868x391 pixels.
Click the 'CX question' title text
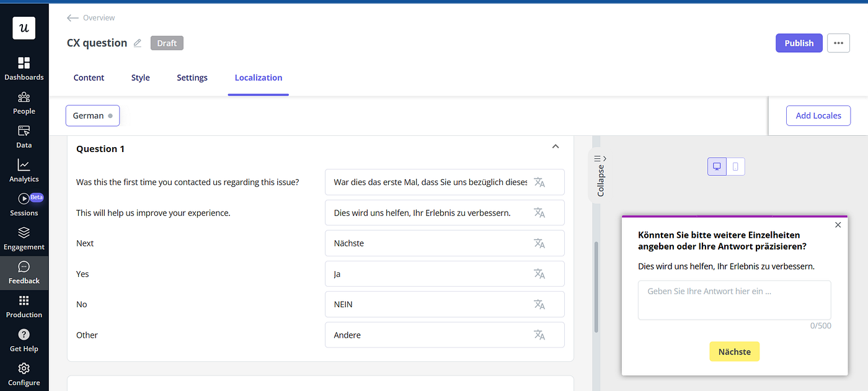pos(97,43)
